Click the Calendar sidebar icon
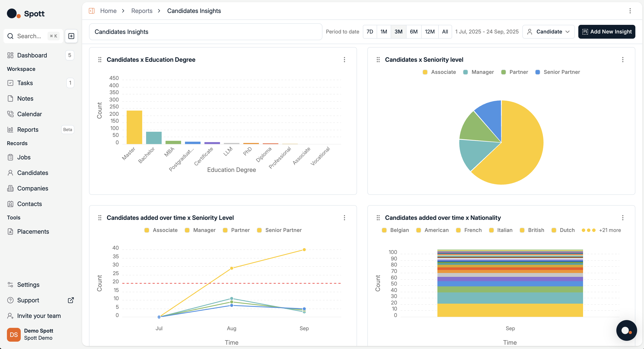 [x=10, y=114]
